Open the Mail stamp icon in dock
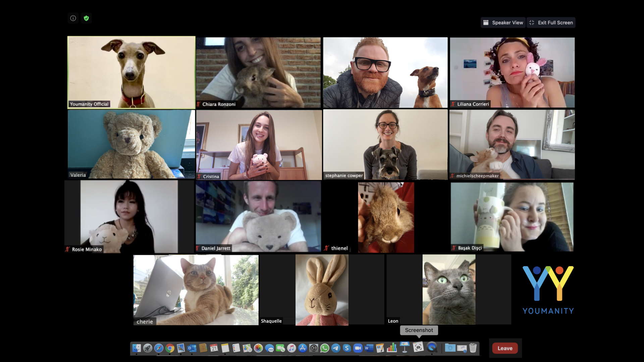This screenshot has height=362, width=644. point(181,348)
